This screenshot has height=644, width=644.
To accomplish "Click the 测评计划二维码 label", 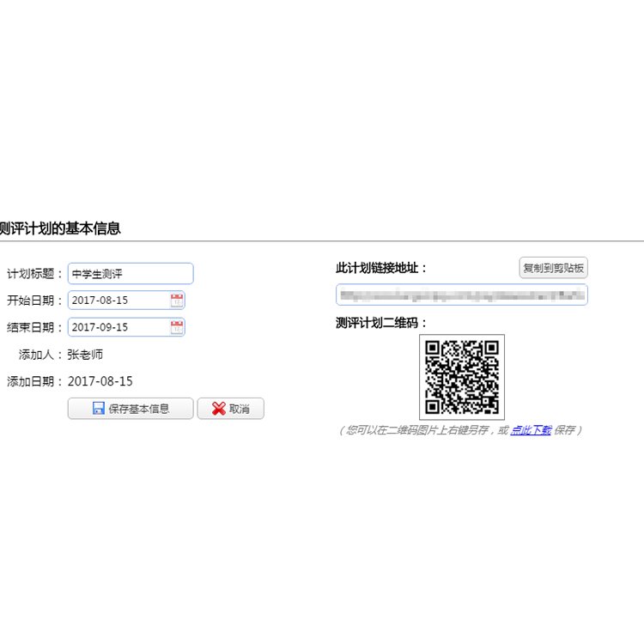I will [x=381, y=323].
